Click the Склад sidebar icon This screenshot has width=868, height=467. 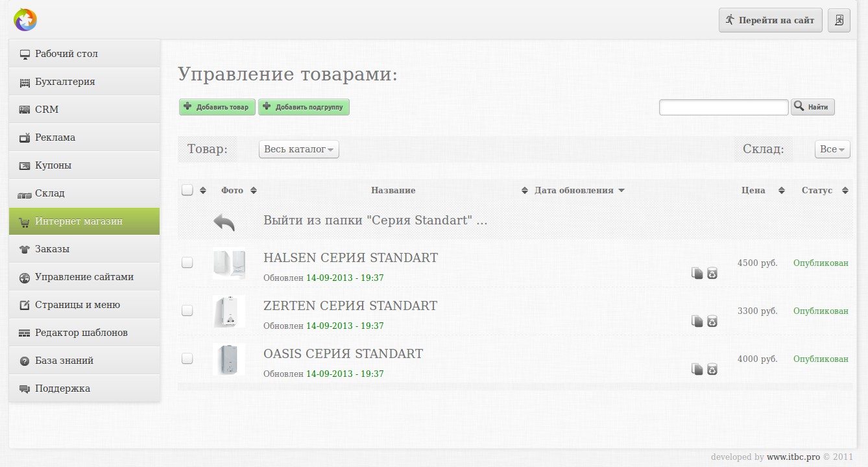tap(25, 194)
